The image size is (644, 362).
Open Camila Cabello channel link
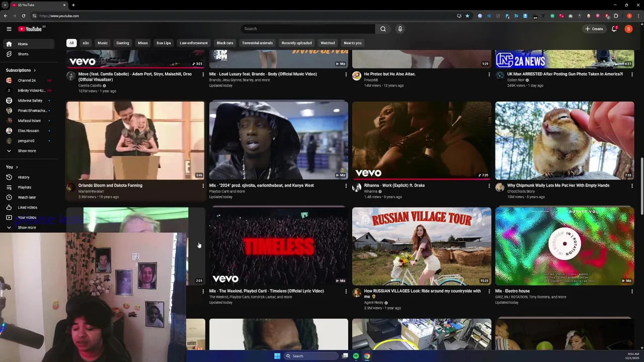tap(90, 85)
